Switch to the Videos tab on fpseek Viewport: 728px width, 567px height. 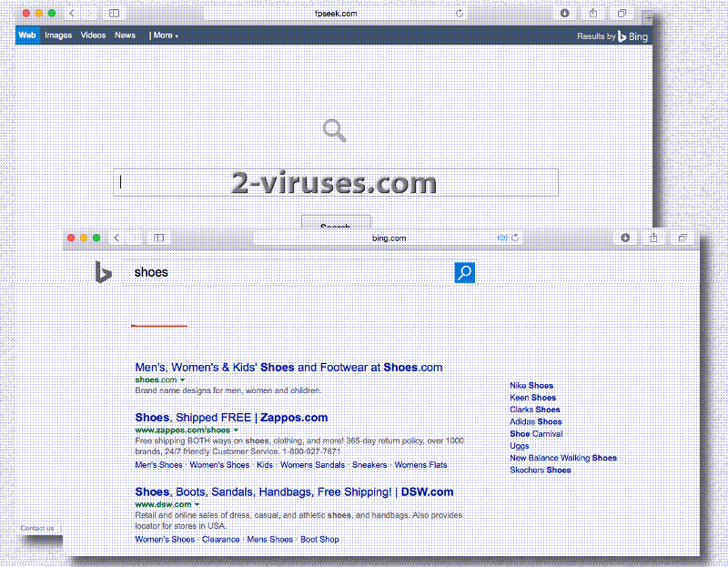(94, 35)
